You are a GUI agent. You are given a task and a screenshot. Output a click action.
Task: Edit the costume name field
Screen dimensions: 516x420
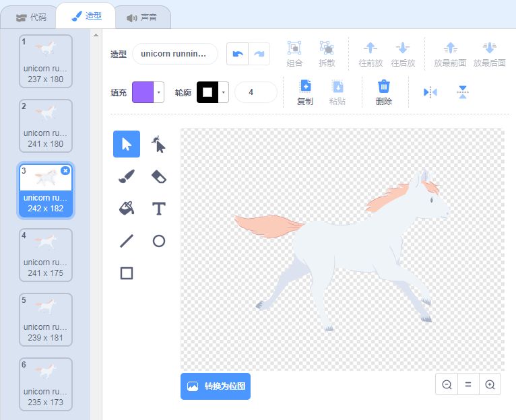tap(175, 54)
